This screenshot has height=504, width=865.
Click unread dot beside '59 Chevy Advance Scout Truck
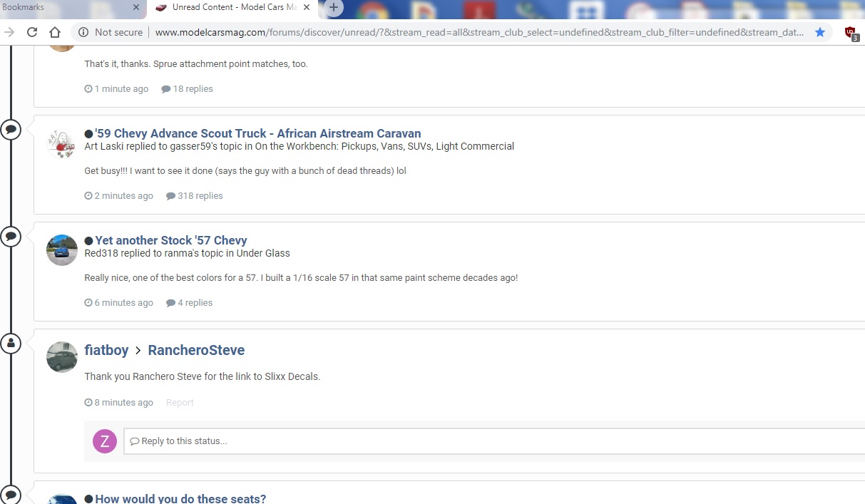pos(88,134)
